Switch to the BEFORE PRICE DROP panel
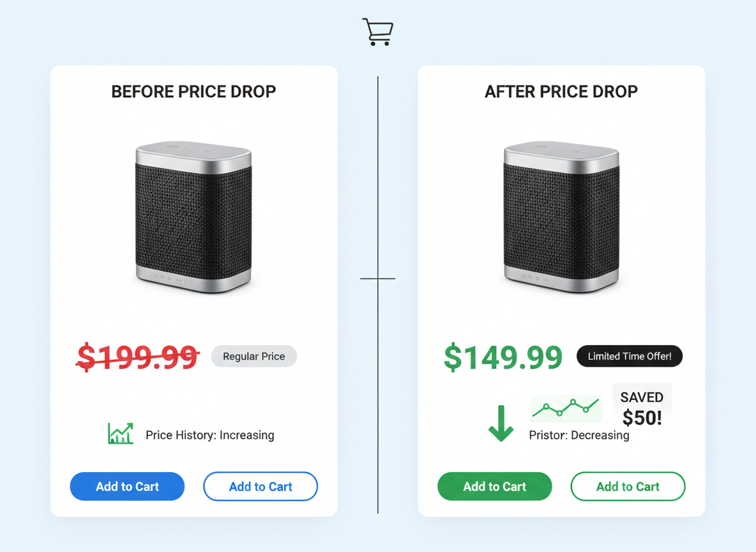This screenshot has width=756, height=552. coord(193,91)
